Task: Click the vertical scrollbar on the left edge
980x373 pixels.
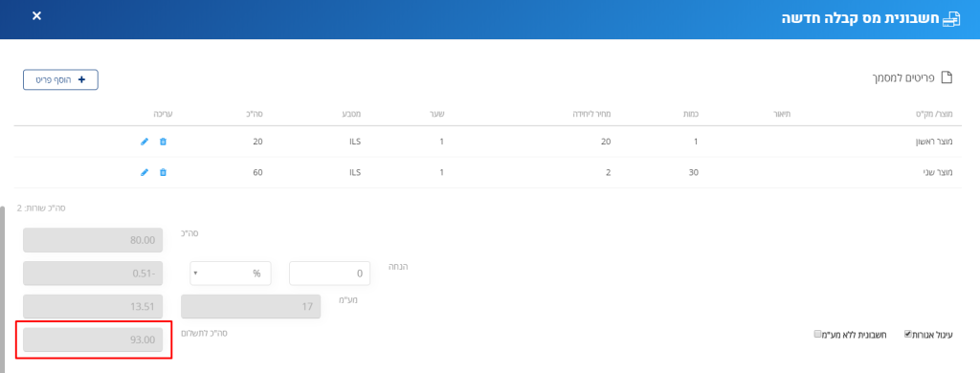Action: tap(2, 289)
